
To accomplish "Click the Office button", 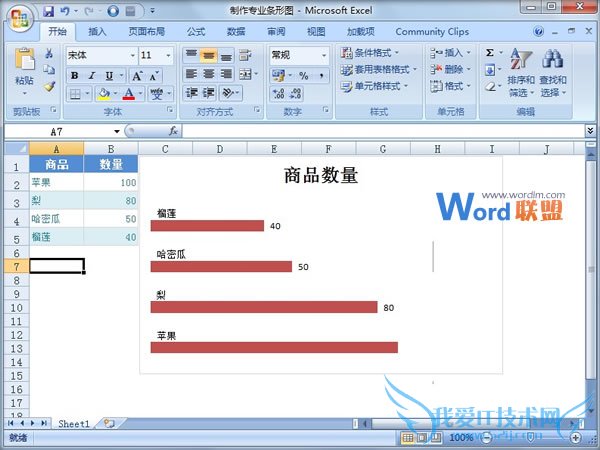I will pyautogui.click(x=20, y=18).
